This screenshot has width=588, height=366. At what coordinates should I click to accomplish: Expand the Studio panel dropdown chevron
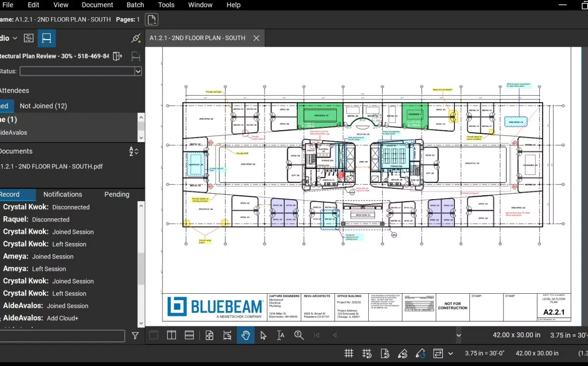click(15, 39)
